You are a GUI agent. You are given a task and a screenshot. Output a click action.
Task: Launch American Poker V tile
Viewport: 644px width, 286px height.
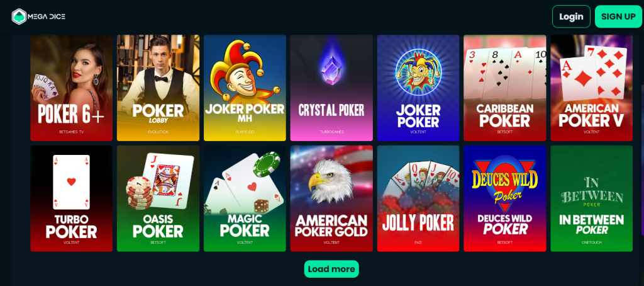coord(591,88)
